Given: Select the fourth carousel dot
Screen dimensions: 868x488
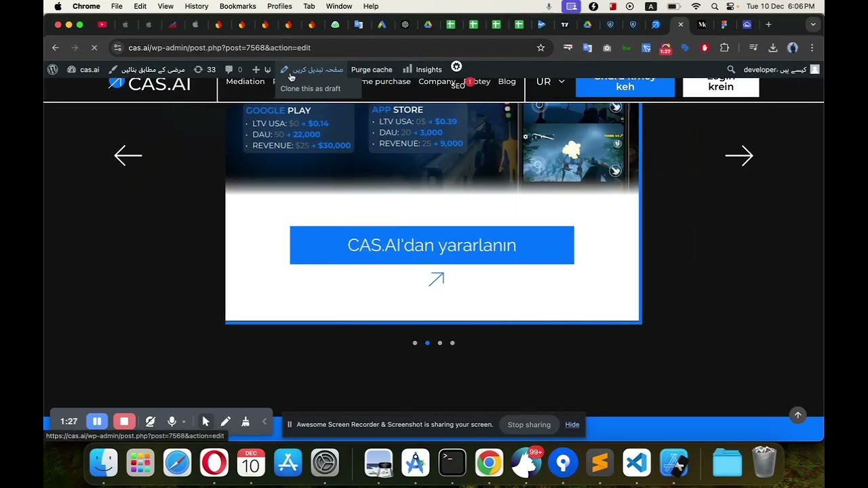Looking at the screenshot, I should tap(452, 343).
